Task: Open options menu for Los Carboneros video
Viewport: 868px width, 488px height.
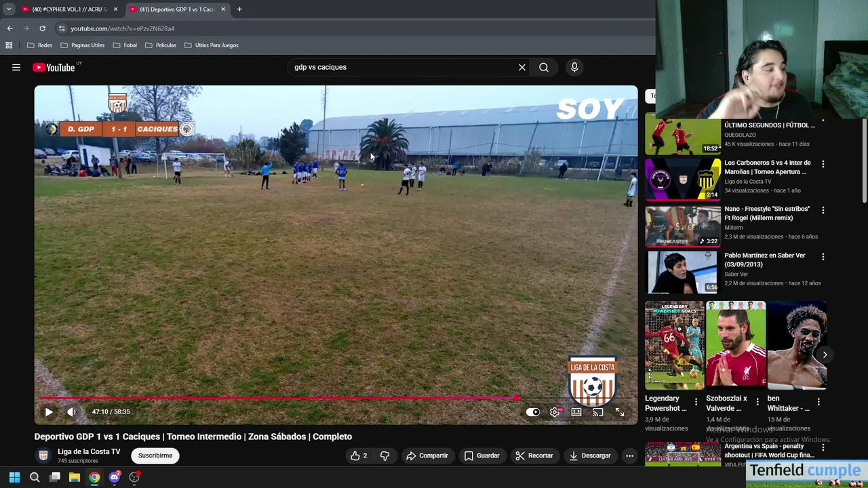Action: 823,164
